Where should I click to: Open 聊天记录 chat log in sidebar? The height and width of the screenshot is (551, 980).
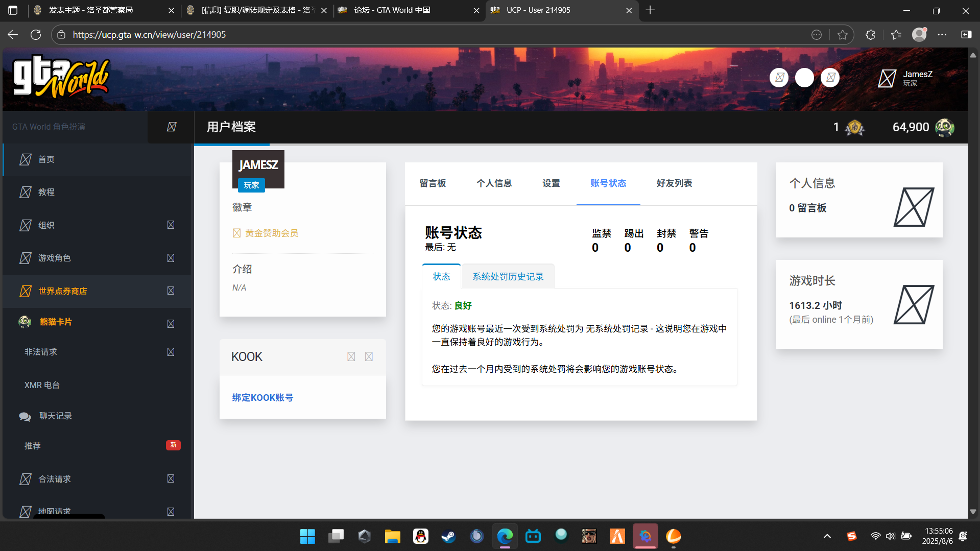pyautogui.click(x=55, y=416)
